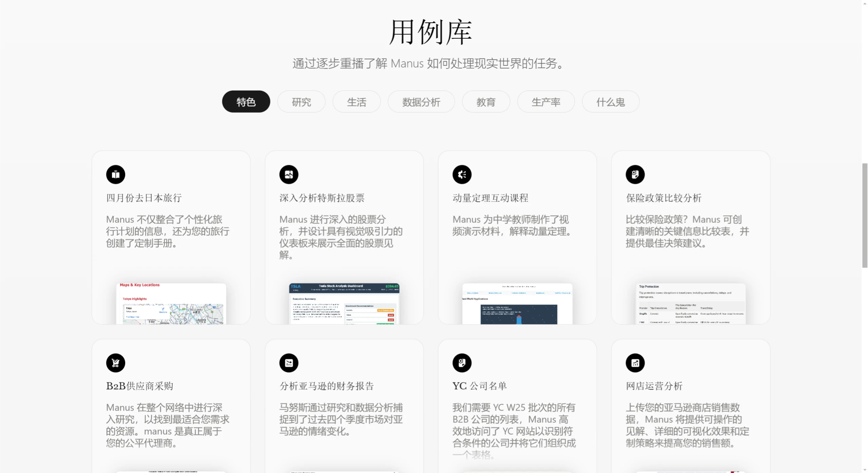This screenshot has height=473, width=868.
Task: Click the momentum course preview thumbnail
Action: [517, 303]
